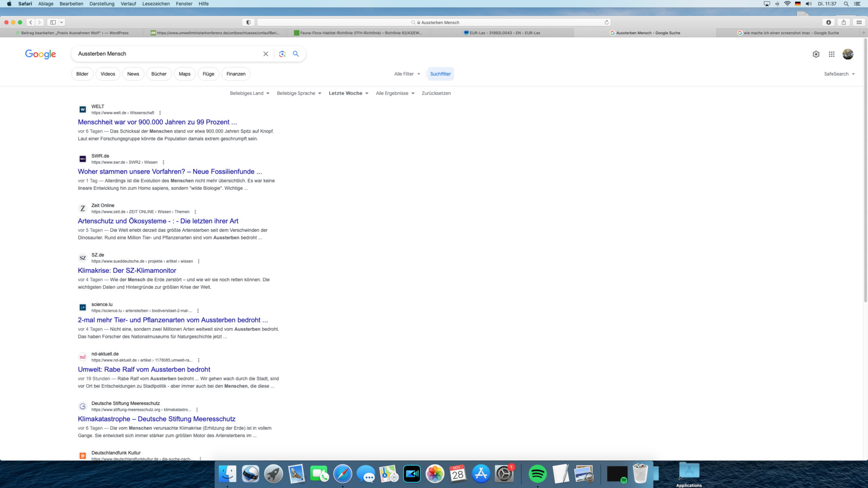
Task: Switch to the umweltministerkonferenz.de tab
Action: 215,33
